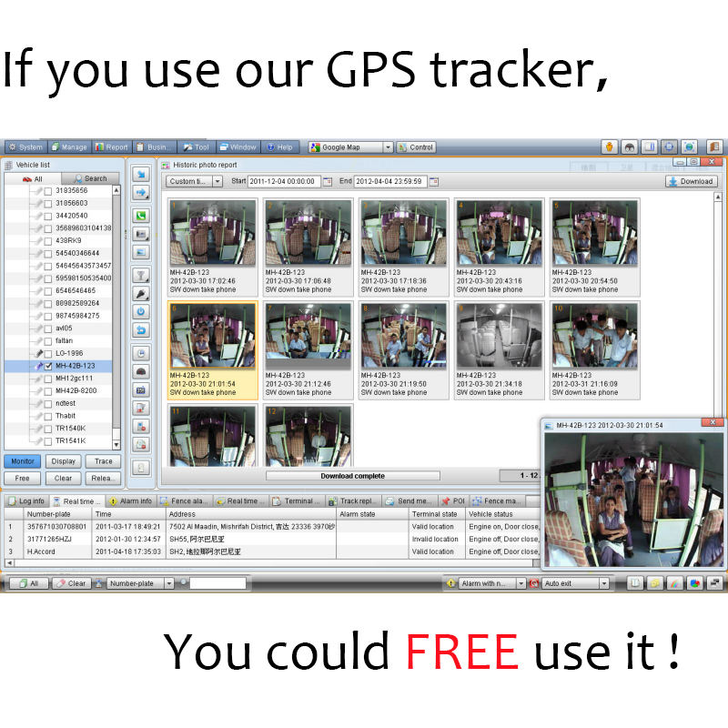Click the down-right blue arrow icon at toolbar top
Image resolution: width=728 pixels, height=728 pixels.
(x=141, y=174)
